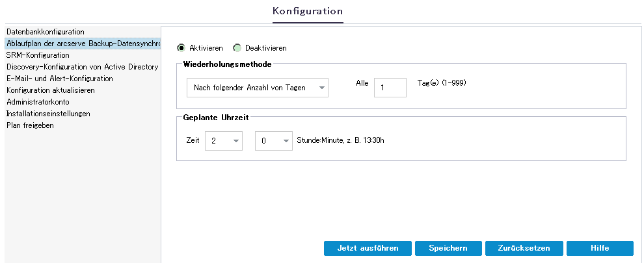
Task: Open Installationseinstellungen
Action: (x=48, y=114)
